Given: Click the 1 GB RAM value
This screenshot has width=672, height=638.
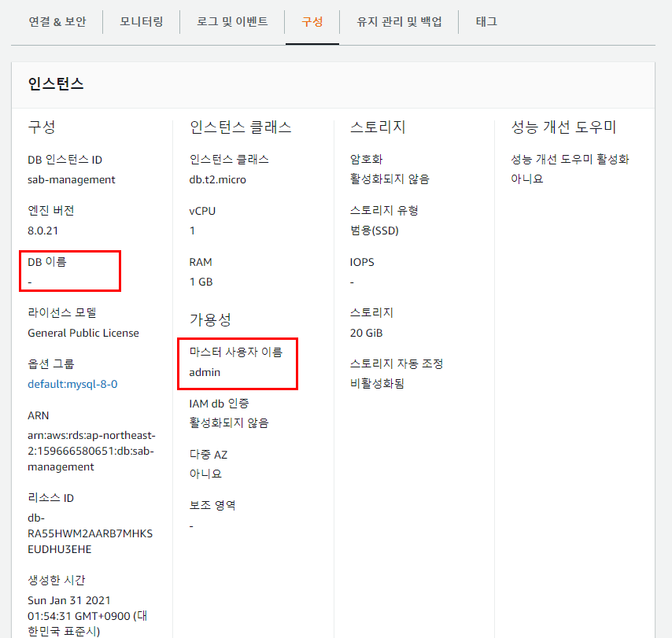Looking at the screenshot, I should point(201,282).
